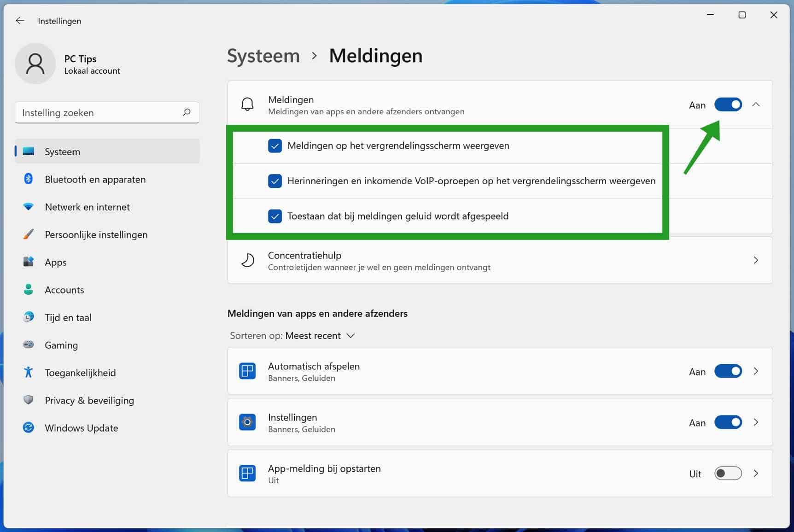
Task: Click the Meldingen bell icon
Action: coord(247,105)
